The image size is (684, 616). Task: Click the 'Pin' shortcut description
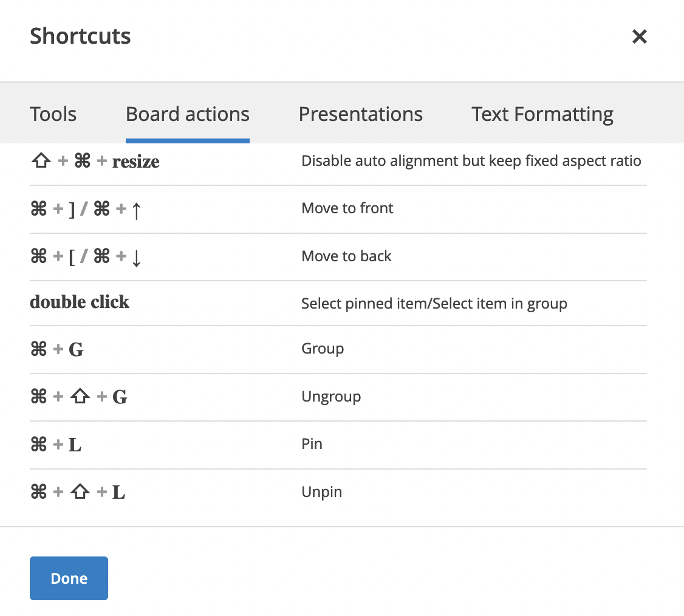pos(312,443)
